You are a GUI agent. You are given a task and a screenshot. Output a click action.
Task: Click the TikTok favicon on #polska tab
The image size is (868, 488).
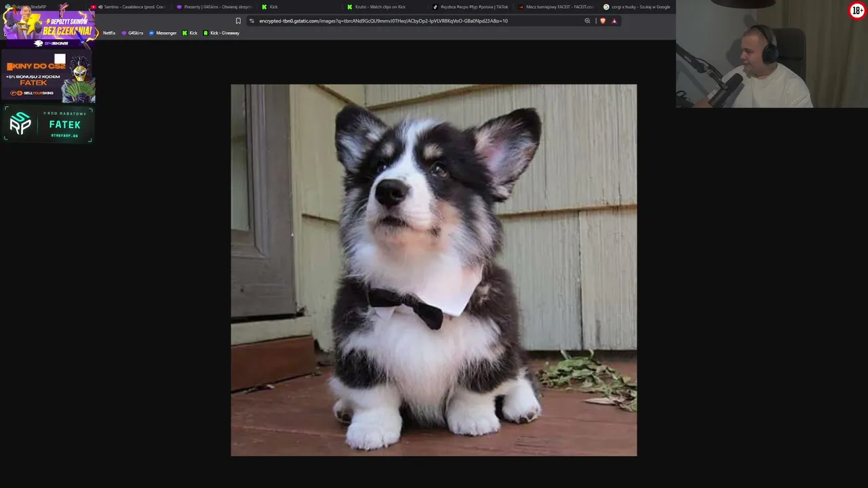[x=435, y=7]
